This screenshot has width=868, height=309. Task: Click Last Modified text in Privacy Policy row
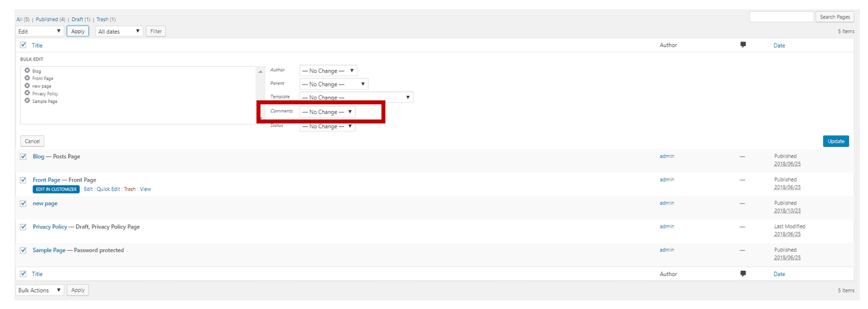(790, 226)
